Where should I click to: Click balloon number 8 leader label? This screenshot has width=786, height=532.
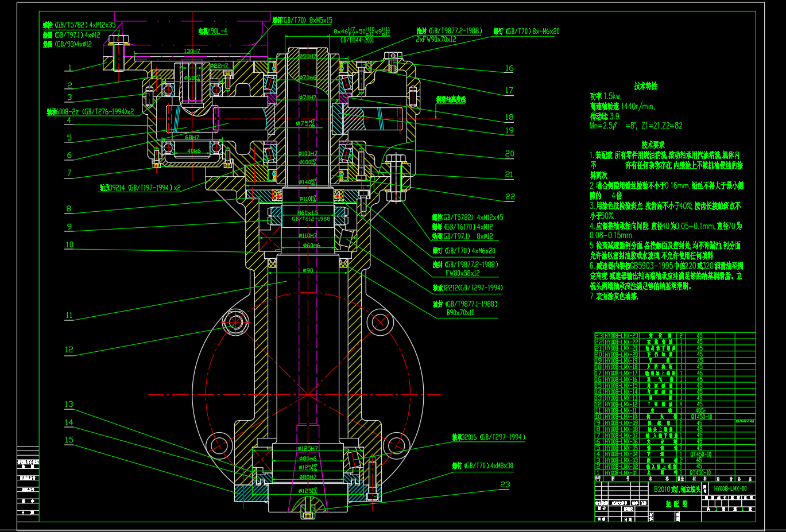point(69,209)
